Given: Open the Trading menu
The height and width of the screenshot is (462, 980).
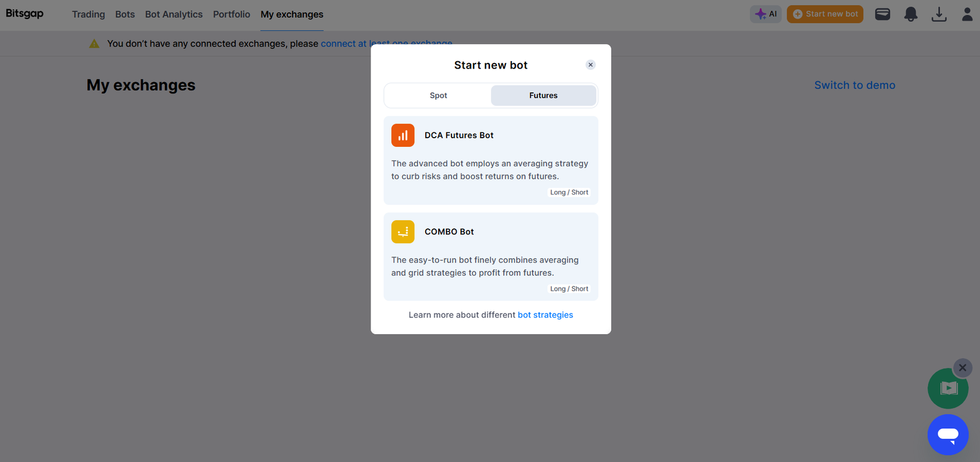Looking at the screenshot, I should (88, 14).
